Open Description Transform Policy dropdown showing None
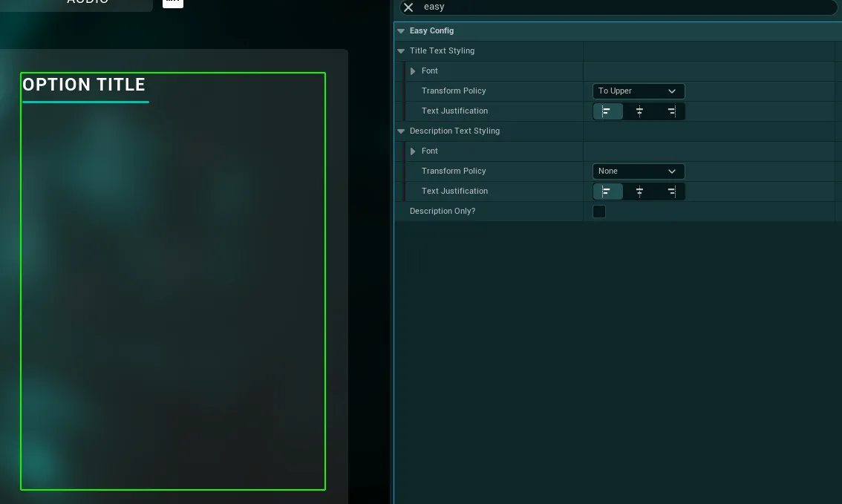This screenshot has width=842, height=504. point(639,171)
